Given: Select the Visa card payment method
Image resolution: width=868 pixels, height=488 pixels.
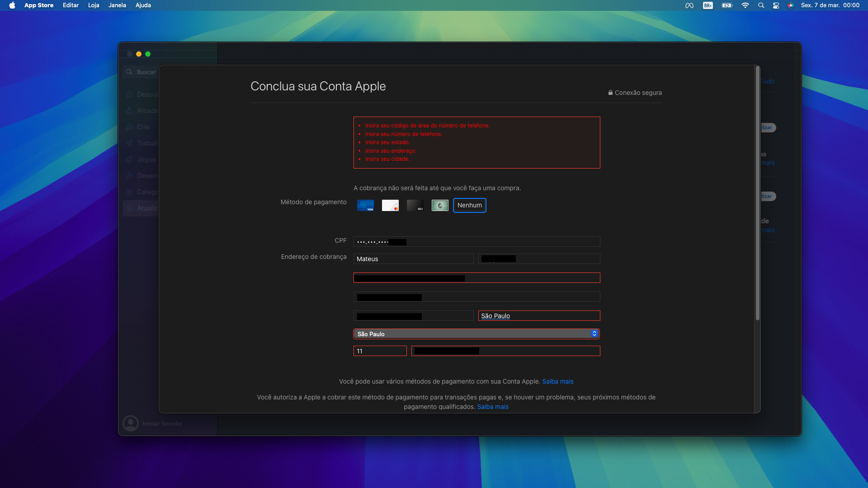Looking at the screenshot, I should (x=365, y=206).
